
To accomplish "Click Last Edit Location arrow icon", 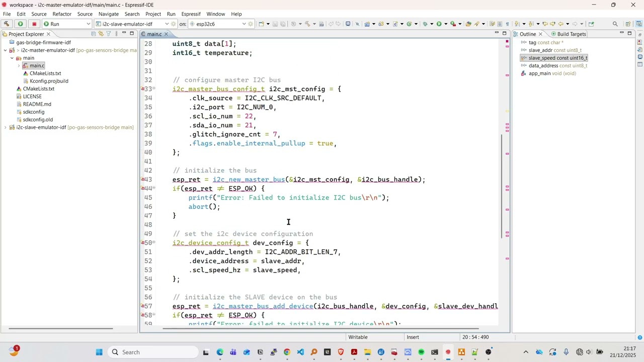I will click(545, 24).
